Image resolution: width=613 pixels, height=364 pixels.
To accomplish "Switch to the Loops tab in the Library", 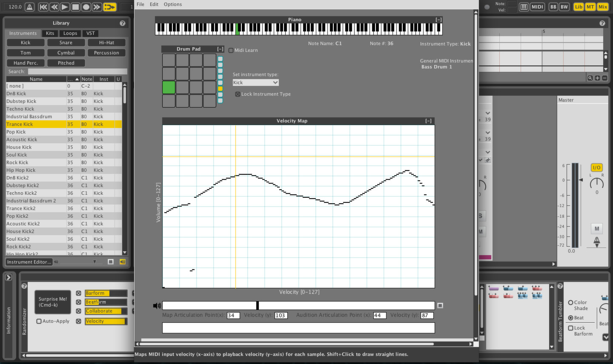I will pos(70,33).
